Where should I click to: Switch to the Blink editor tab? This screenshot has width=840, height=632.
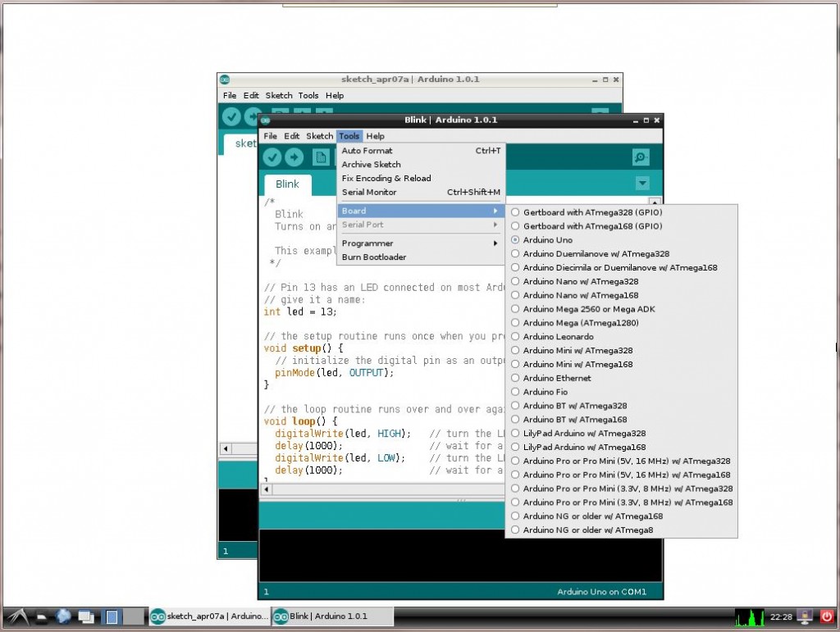click(x=287, y=184)
